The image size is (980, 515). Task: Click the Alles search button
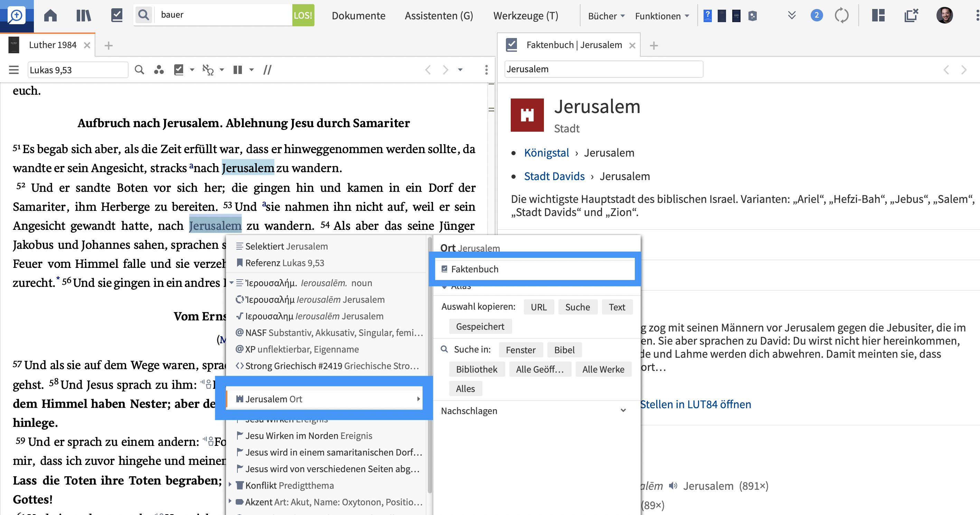click(465, 388)
